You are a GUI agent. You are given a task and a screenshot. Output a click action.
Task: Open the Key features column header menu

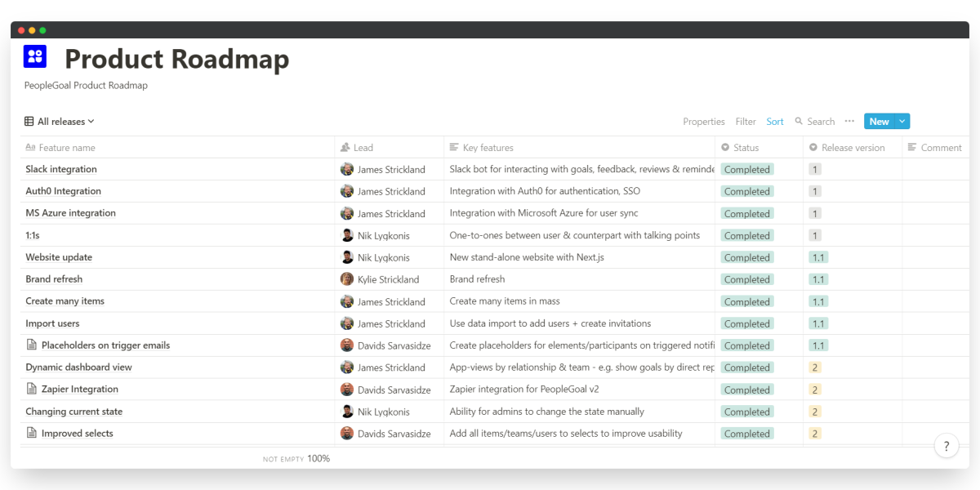point(580,148)
